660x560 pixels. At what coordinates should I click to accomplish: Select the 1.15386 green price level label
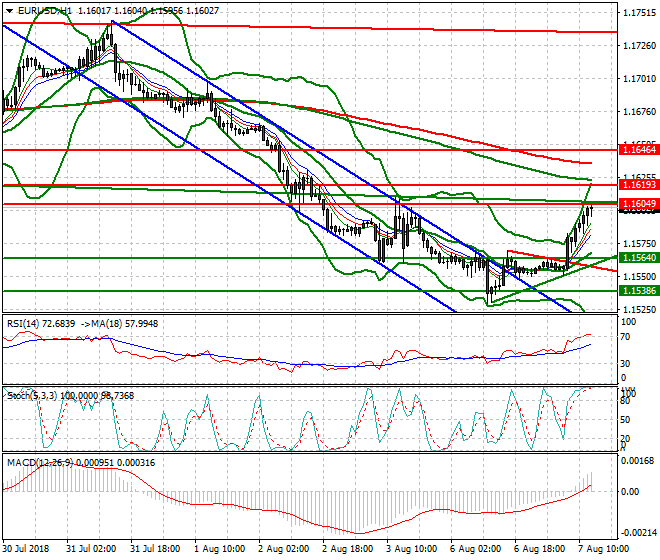tap(639, 291)
